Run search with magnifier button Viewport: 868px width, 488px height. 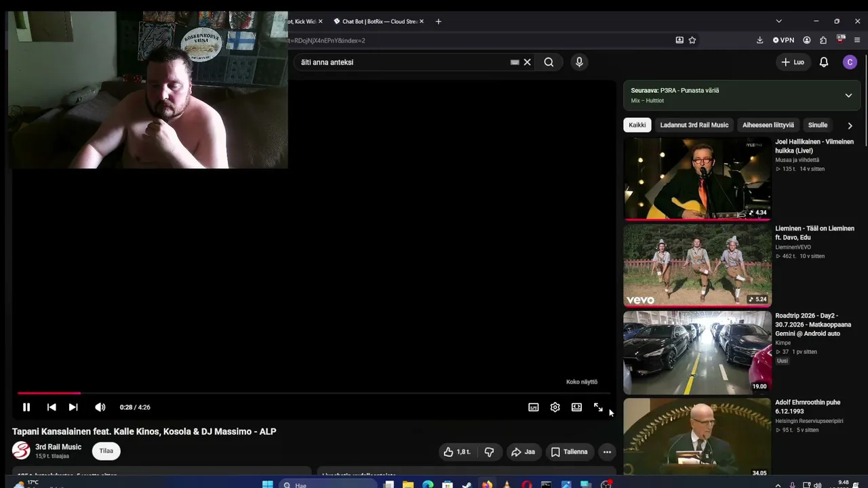click(549, 62)
